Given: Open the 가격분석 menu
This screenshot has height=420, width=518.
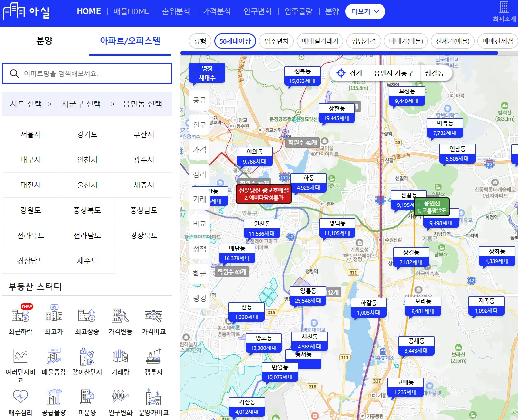Looking at the screenshot, I should point(217,11).
